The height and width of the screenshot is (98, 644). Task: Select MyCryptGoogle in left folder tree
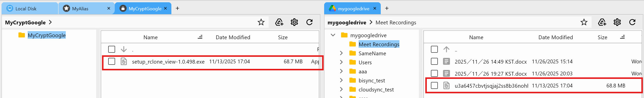pos(47,35)
